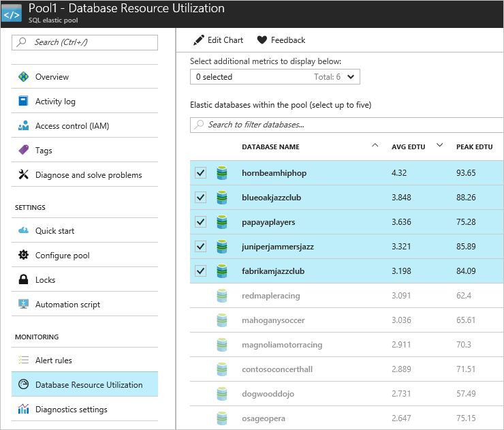The height and width of the screenshot is (430, 504).
Task: Sort ascending by Database Name arrow
Action: 375,145
